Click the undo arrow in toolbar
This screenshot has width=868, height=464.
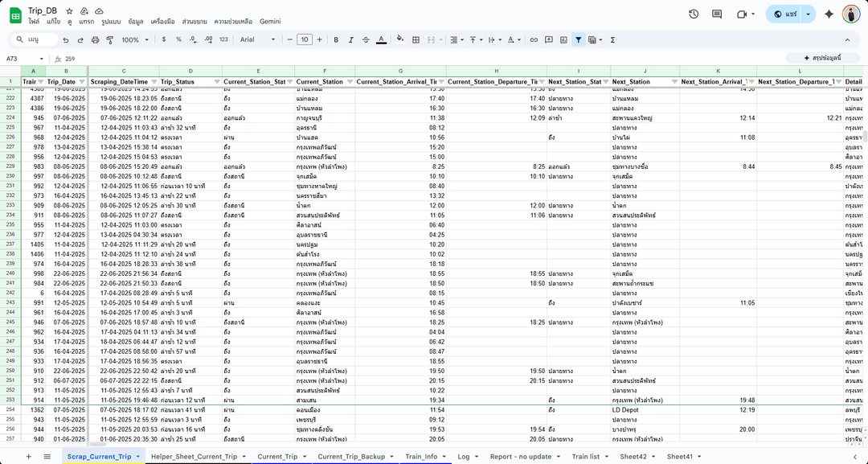coord(66,39)
